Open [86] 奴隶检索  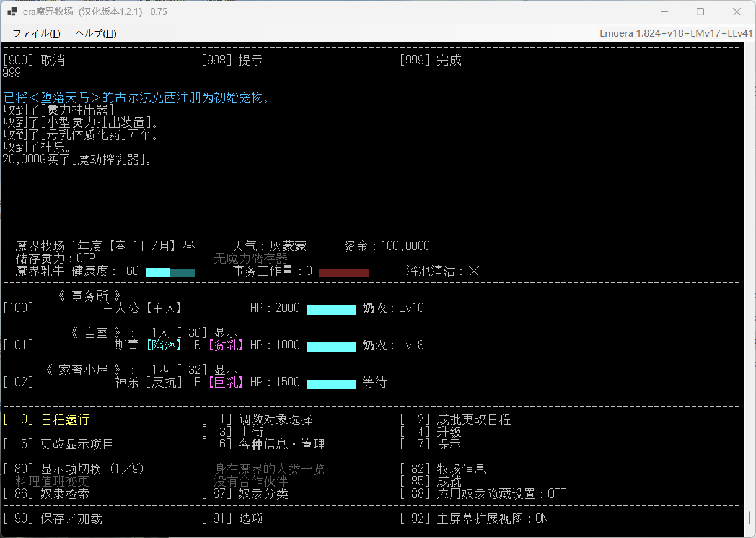(46, 494)
